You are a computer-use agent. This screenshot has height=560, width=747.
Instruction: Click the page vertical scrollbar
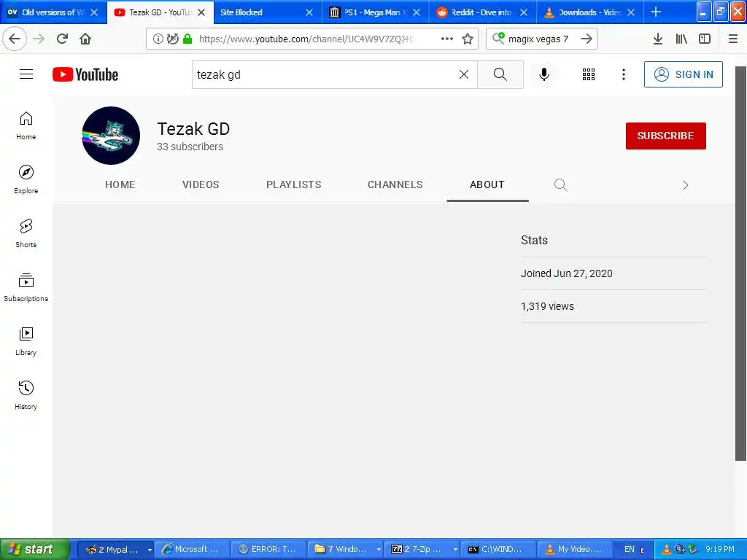pyautogui.click(x=740, y=263)
